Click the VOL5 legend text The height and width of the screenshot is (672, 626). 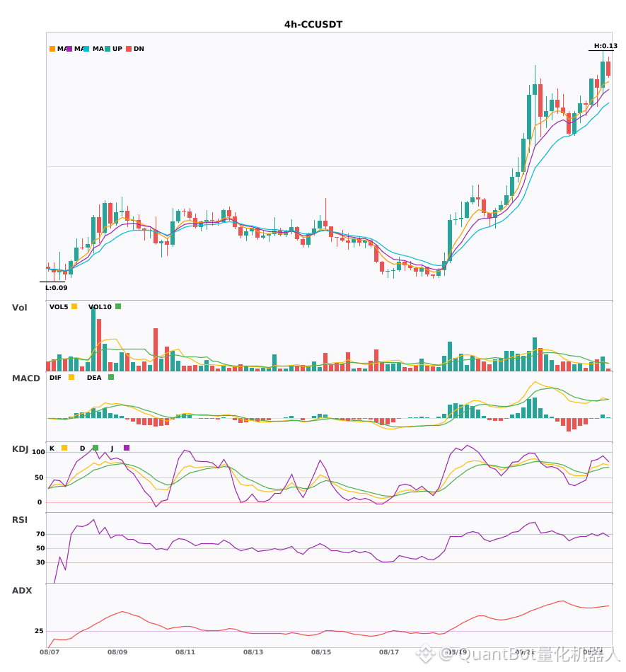(x=59, y=307)
